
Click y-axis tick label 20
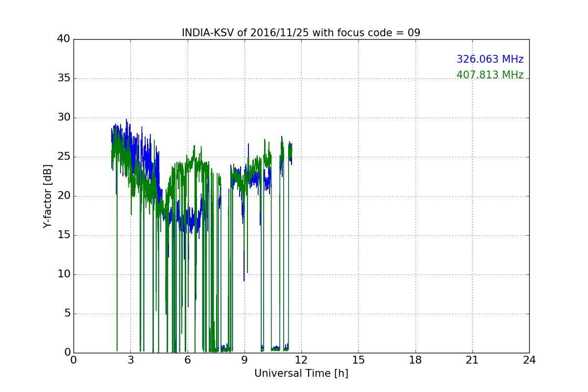click(x=63, y=196)
